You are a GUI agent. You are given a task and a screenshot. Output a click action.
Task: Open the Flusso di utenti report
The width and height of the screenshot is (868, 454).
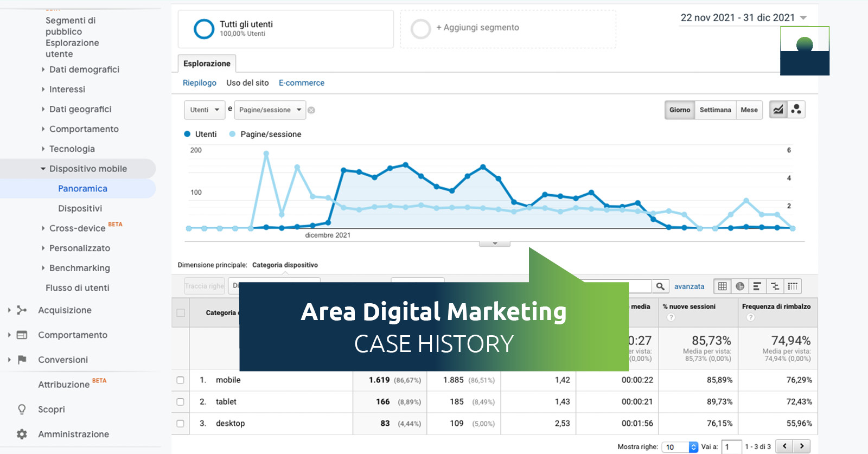point(78,287)
